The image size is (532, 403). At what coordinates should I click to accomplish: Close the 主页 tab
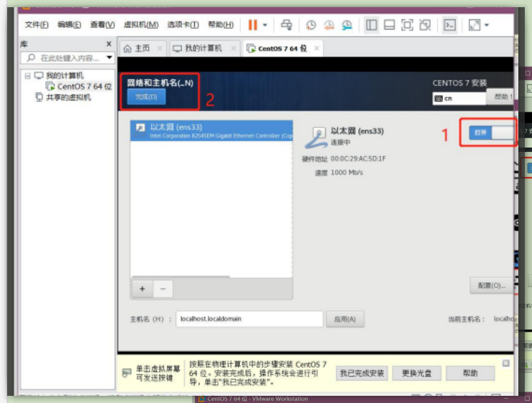160,48
